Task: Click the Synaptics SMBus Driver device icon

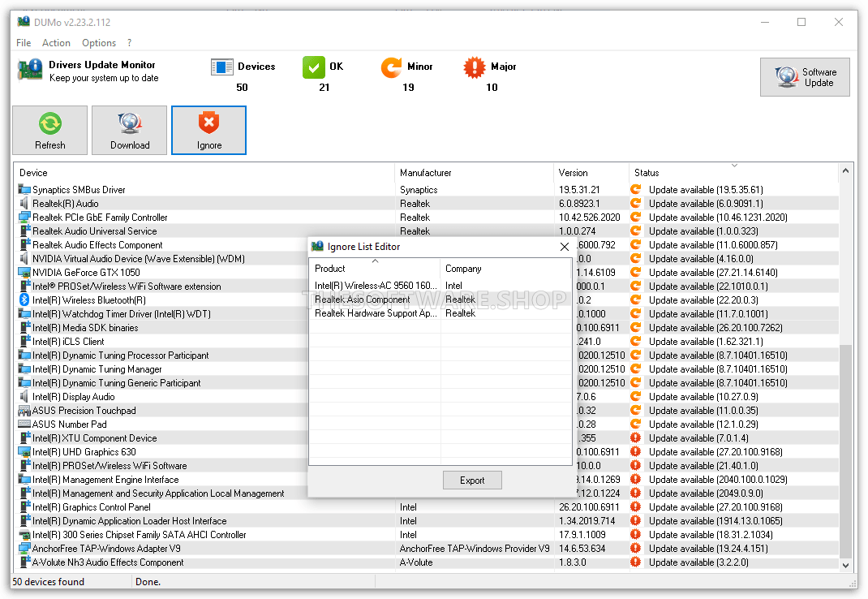Action: click(24, 189)
